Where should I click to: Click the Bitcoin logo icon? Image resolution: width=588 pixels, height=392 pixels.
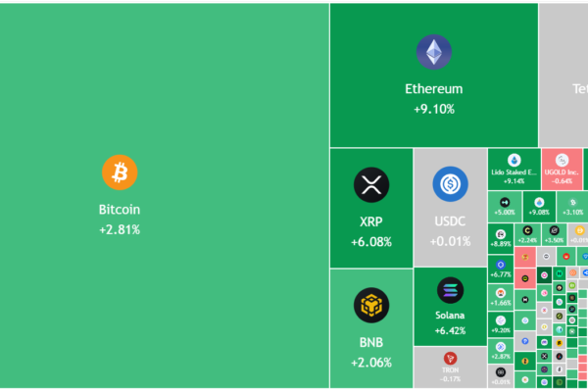coord(120,172)
